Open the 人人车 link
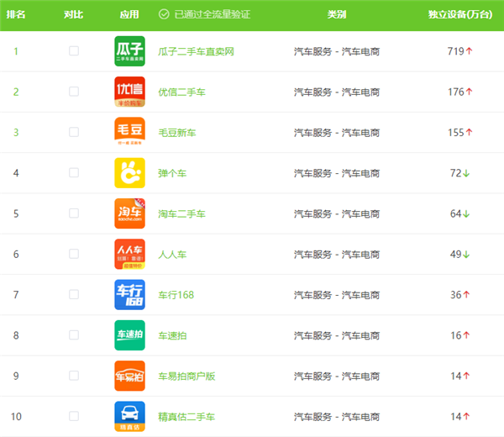The height and width of the screenshot is (437, 504). (x=172, y=255)
